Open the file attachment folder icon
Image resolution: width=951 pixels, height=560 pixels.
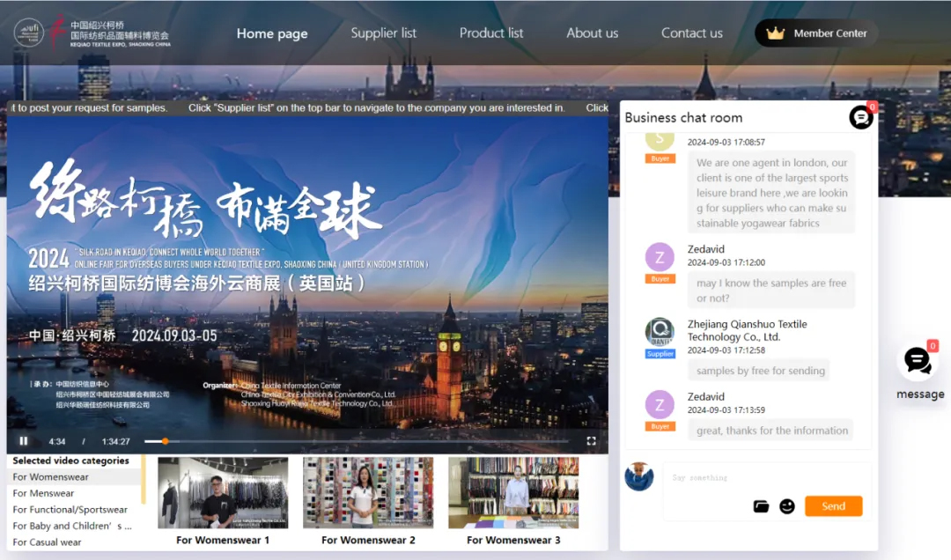(x=761, y=506)
